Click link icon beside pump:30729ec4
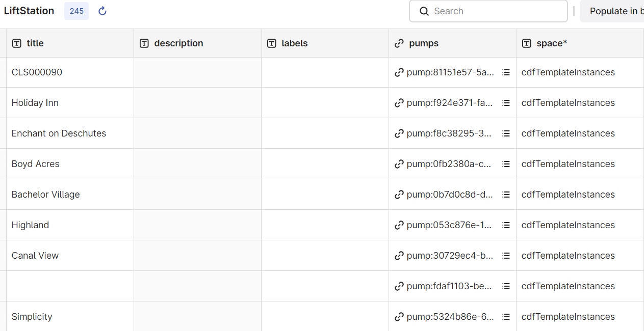This screenshot has width=644, height=331. tap(399, 256)
